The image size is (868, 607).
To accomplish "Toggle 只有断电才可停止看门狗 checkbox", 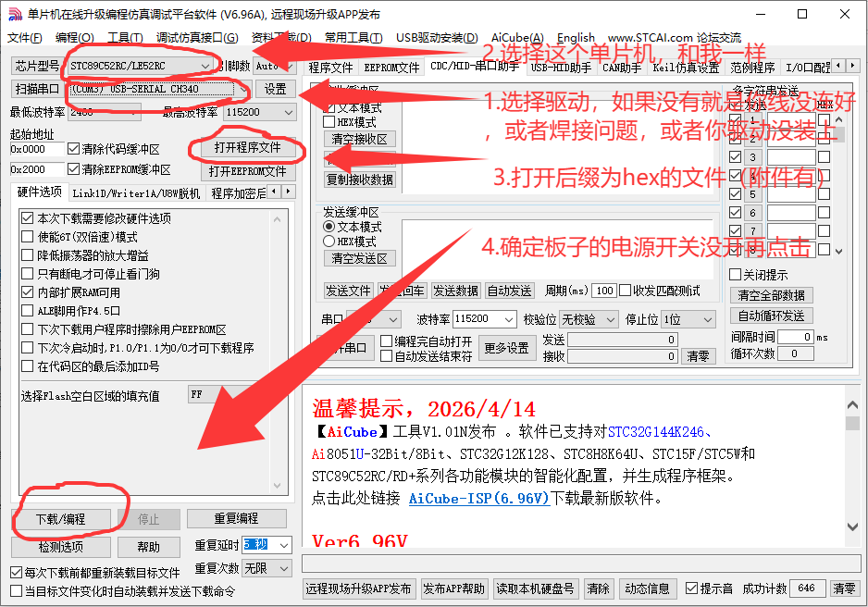I will click(x=27, y=273).
